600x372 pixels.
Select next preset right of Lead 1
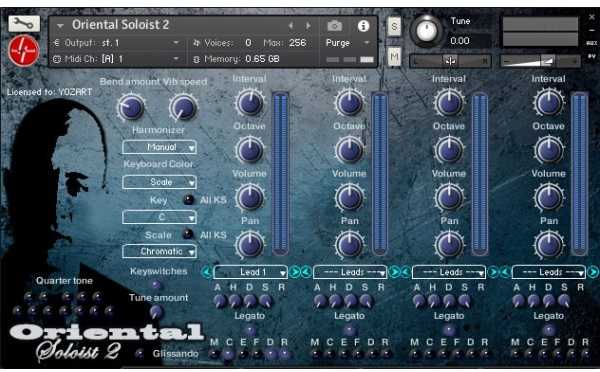coord(295,272)
